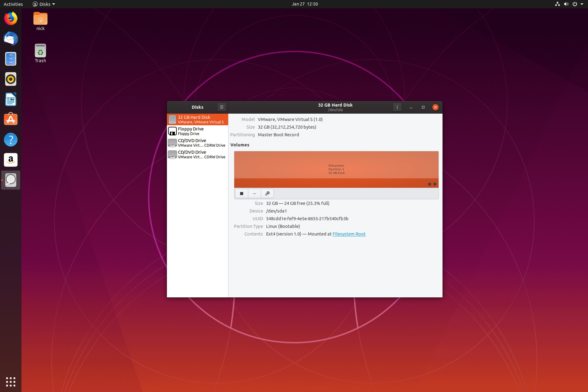Open the Activities overview button
This screenshot has width=588, height=392.
pyautogui.click(x=13, y=4)
